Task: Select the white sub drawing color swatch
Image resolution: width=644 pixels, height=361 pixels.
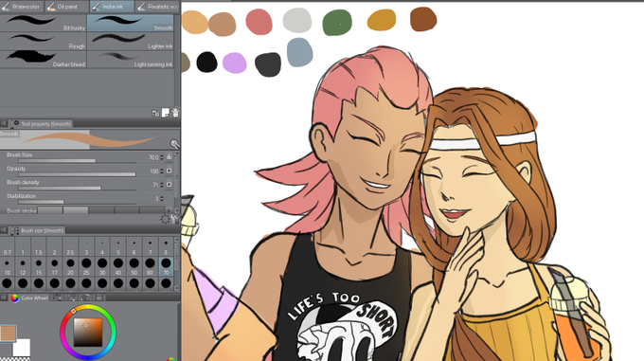Action: click(22, 348)
